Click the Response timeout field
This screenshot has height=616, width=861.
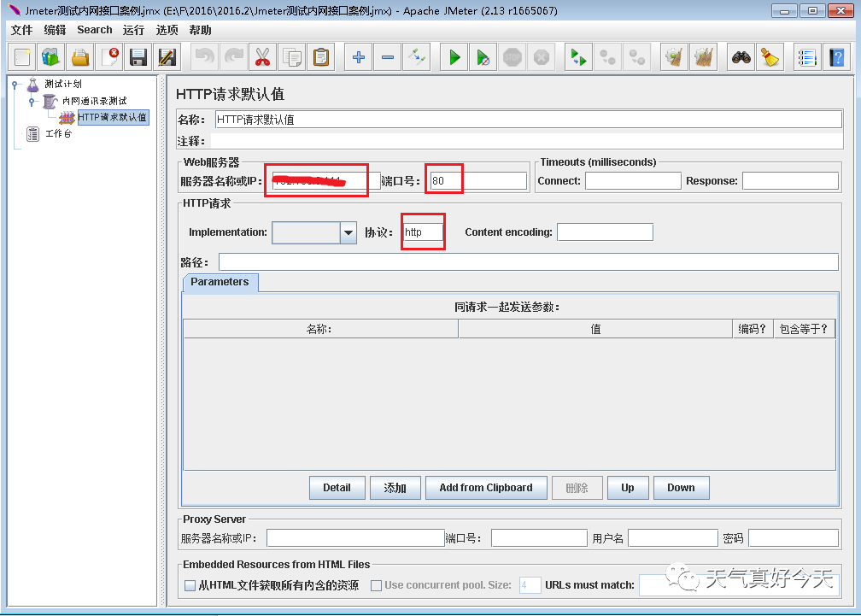pyautogui.click(x=790, y=180)
